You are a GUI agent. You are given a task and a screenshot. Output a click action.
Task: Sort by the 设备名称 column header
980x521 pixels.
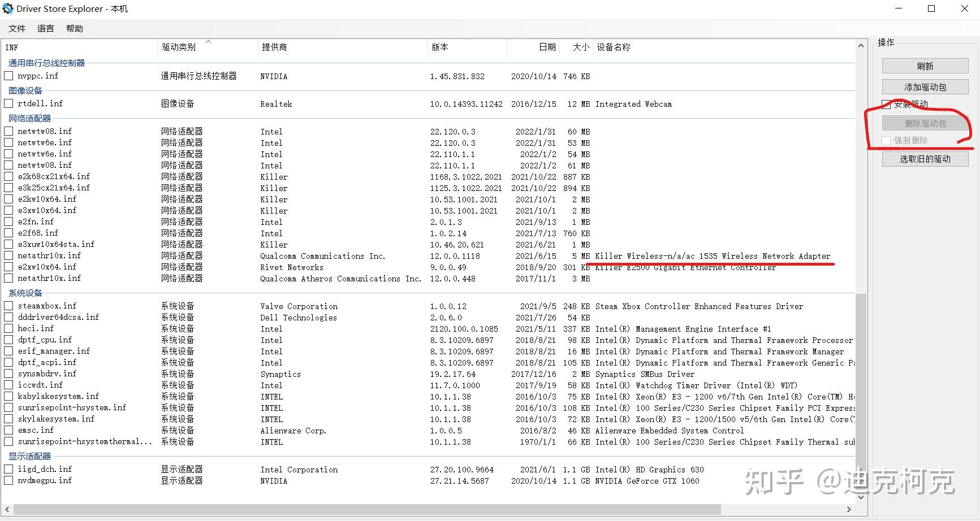coord(724,47)
